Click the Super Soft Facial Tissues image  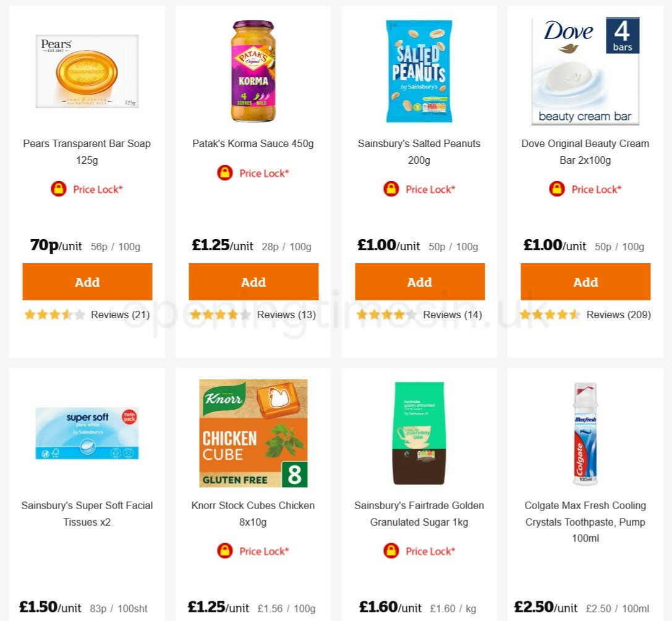(x=87, y=433)
